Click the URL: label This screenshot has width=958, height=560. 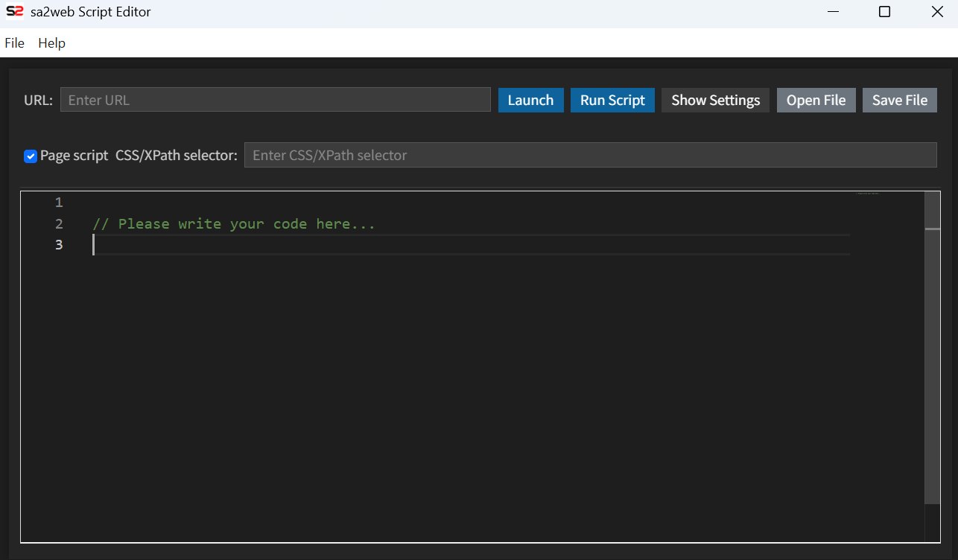(38, 101)
